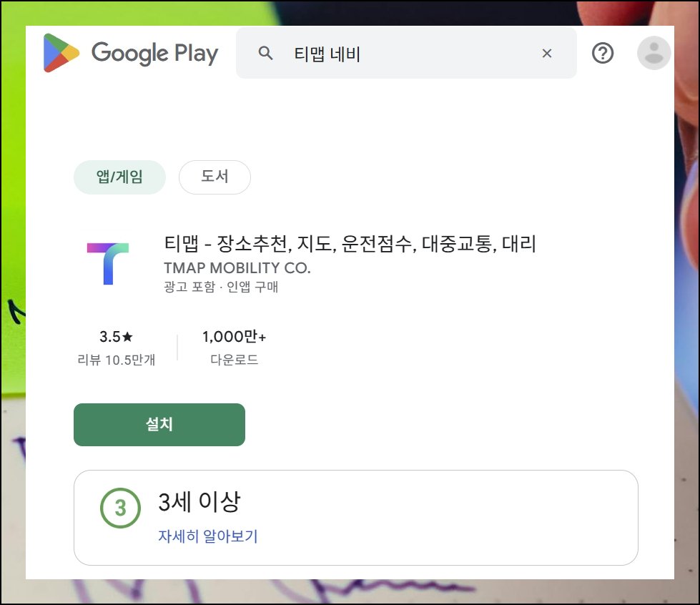Click the 1,000만+ download count

pos(234,337)
